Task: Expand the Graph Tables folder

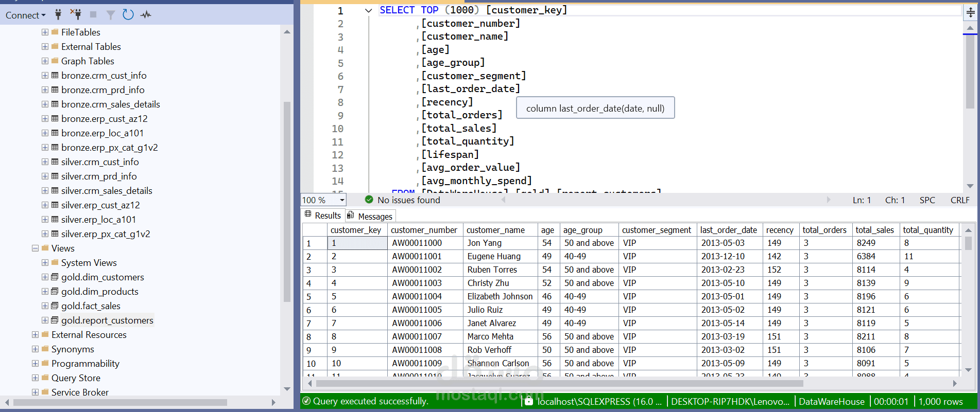Action: click(x=45, y=61)
